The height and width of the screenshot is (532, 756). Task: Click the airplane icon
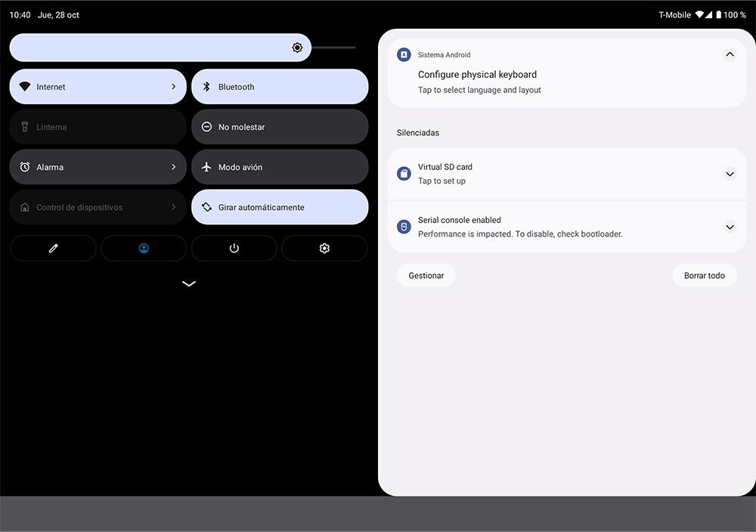[x=206, y=167]
